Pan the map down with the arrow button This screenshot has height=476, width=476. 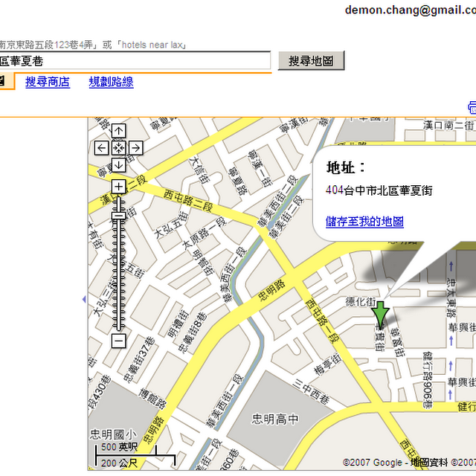(x=118, y=165)
